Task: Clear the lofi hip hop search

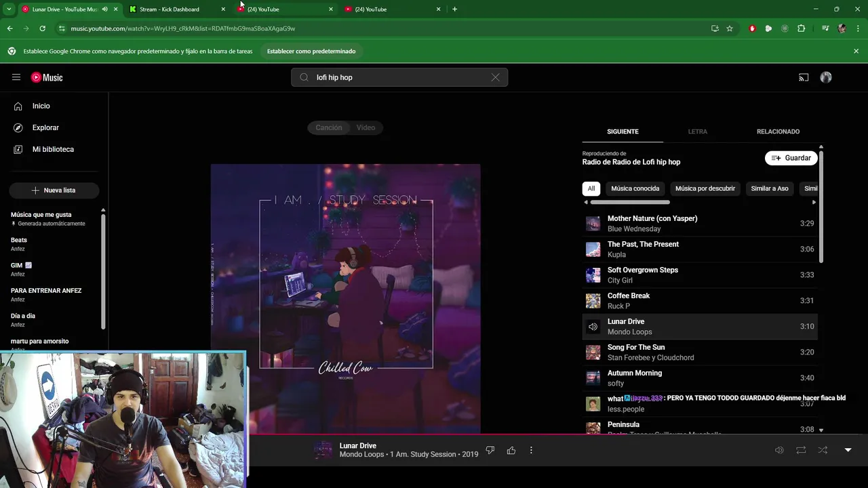Action: pos(495,77)
